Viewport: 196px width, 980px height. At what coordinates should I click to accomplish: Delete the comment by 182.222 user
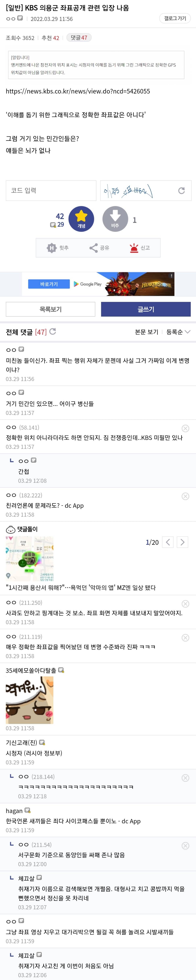click(185, 496)
